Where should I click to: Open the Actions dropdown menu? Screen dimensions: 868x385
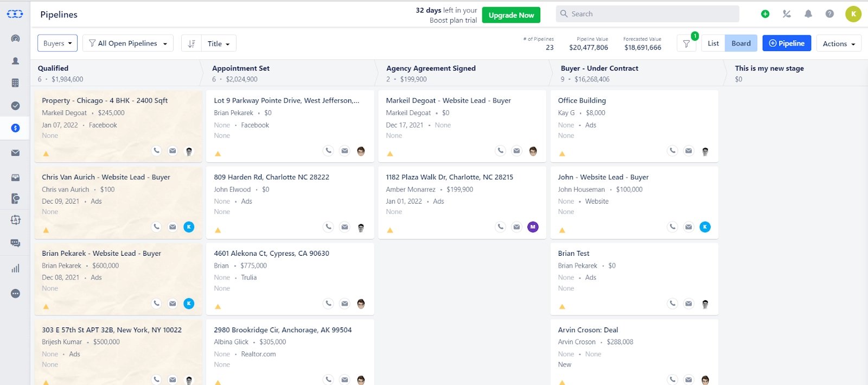click(839, 43)
